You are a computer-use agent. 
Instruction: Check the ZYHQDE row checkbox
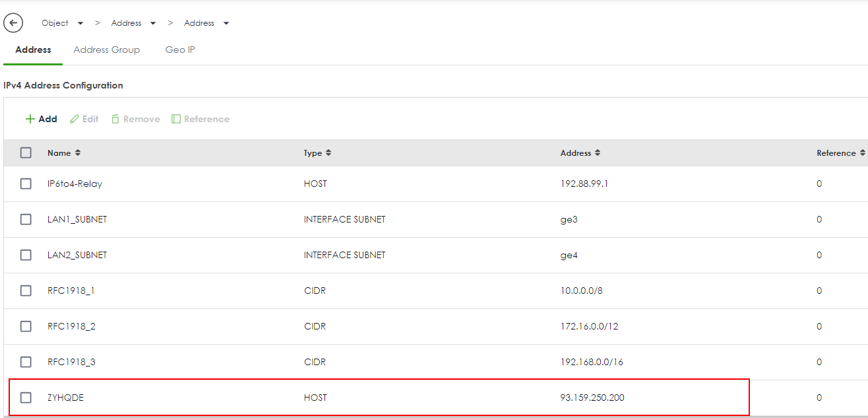coord(26,398)
